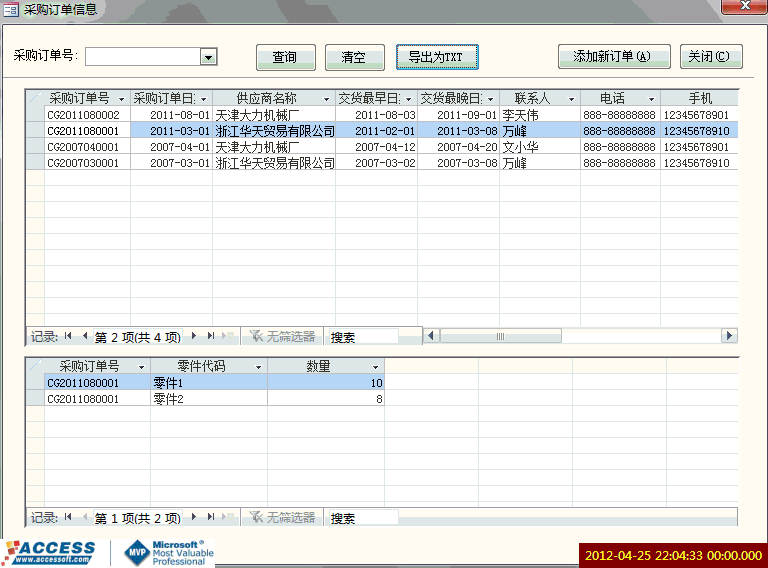Screen dimensions: 768x568
Task: Open the 采购订单号 combo box dropdown
Action: (208, 57)
